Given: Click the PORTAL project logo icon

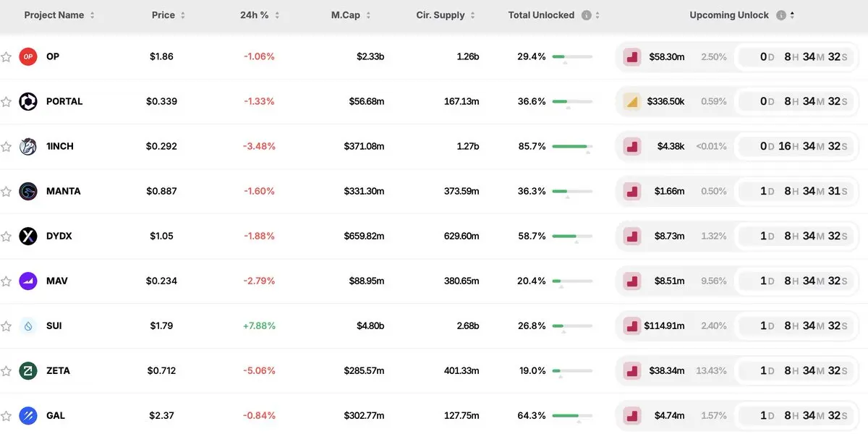Looking at the screenshot, I should (x=28, y=101).
